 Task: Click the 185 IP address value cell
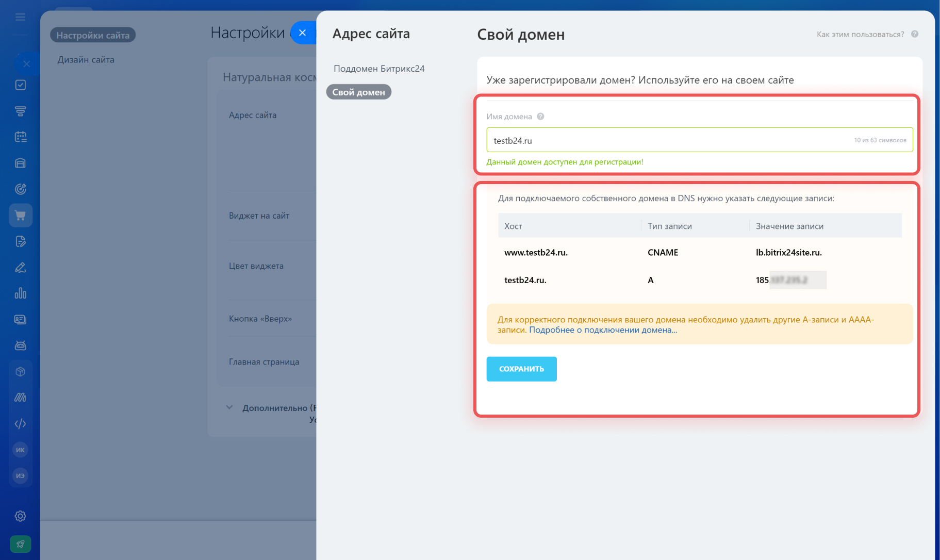pyautogui.click(x=791, y=280)
